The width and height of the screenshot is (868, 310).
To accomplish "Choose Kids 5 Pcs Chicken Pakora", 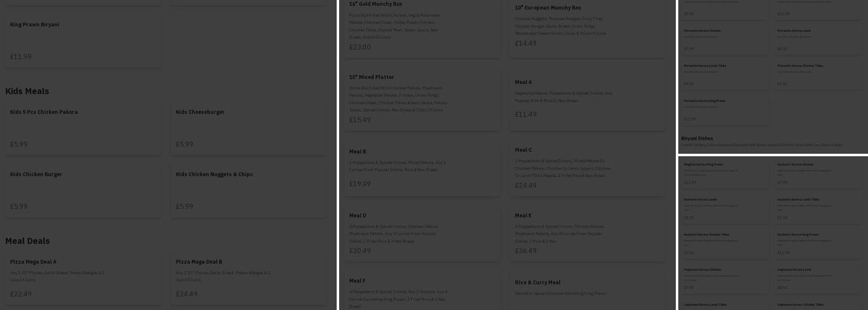I will pyautogui.click(x=82, y=128).
